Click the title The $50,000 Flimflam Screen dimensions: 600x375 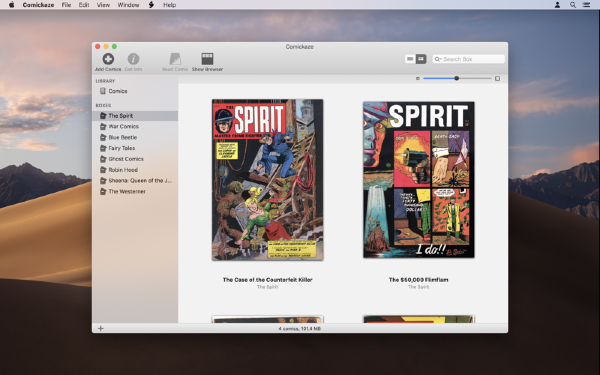pyautogui.click(x=419, y=280)
